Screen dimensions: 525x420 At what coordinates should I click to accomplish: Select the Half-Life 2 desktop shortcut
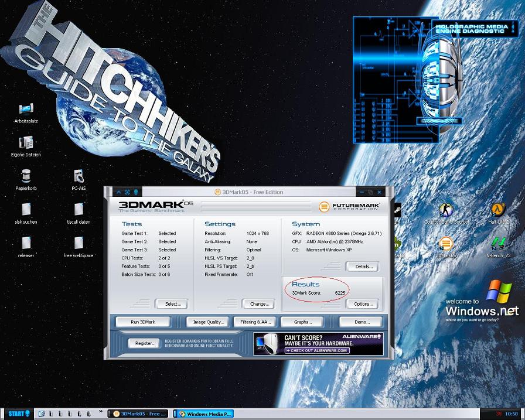point(498,213)
